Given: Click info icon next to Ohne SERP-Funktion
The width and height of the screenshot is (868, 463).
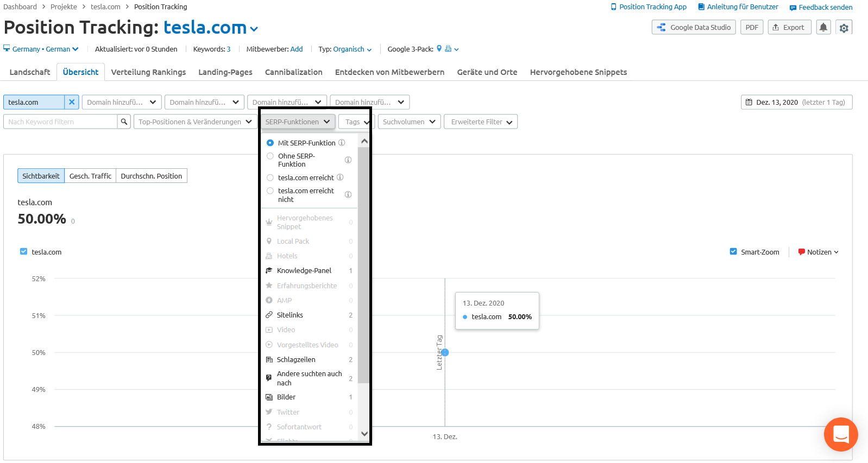Looking at the screenshot, I should click(x=348, y=160).
